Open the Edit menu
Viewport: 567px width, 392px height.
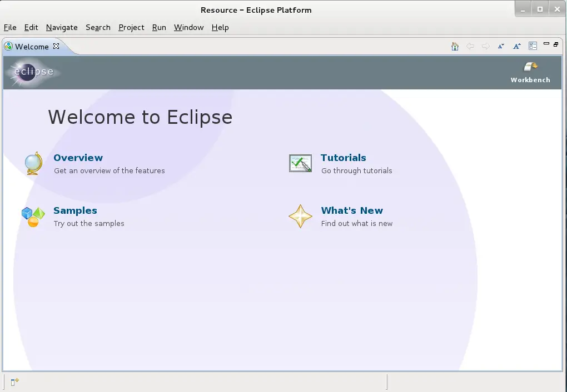tap(31, 27)
